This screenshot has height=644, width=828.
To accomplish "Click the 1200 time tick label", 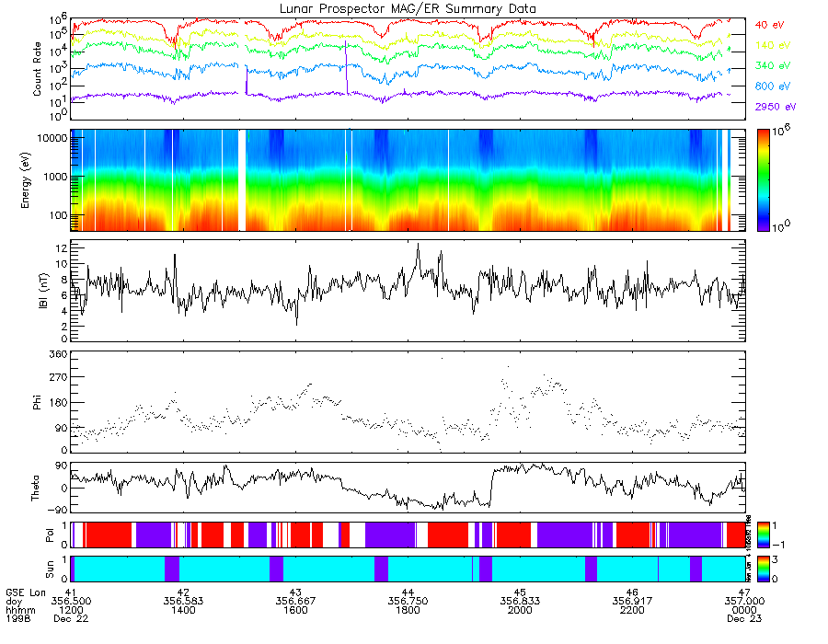I will [x=71, y=610].
